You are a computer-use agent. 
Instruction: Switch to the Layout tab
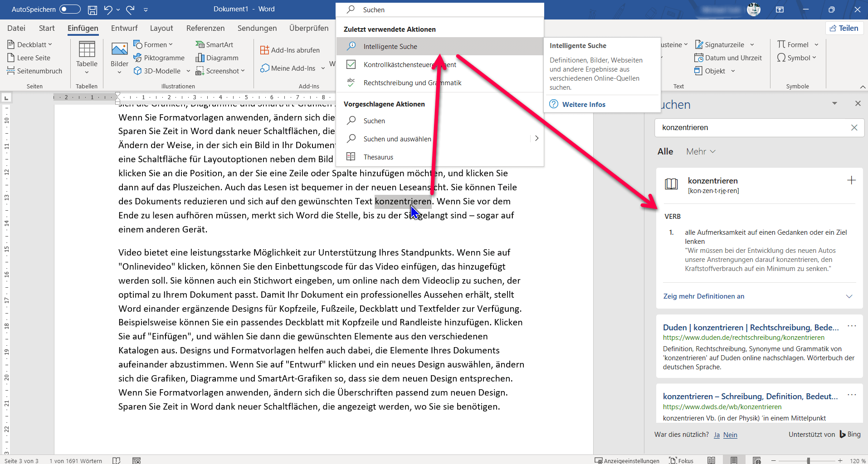click(161, 28)
